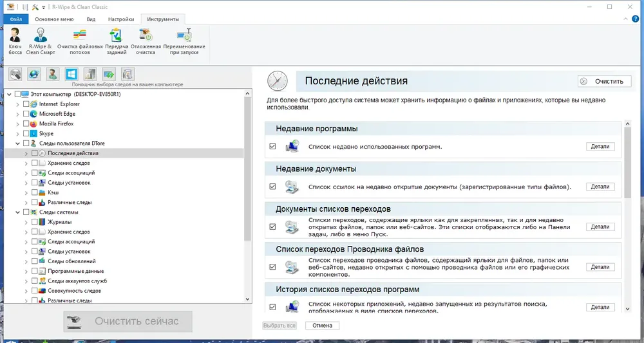The height and width of the screenshot is (343, 644).
Task: Expand the Журналы tree node
Action: (26, 223)
